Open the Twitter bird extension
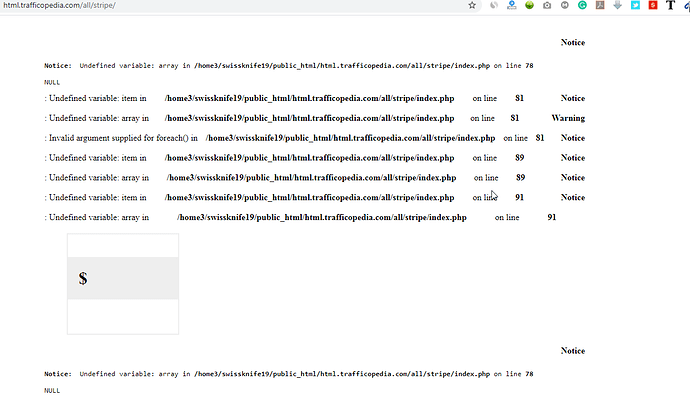Screen dimensions: 690x396 pyautogui.click(x=635, y=5)
